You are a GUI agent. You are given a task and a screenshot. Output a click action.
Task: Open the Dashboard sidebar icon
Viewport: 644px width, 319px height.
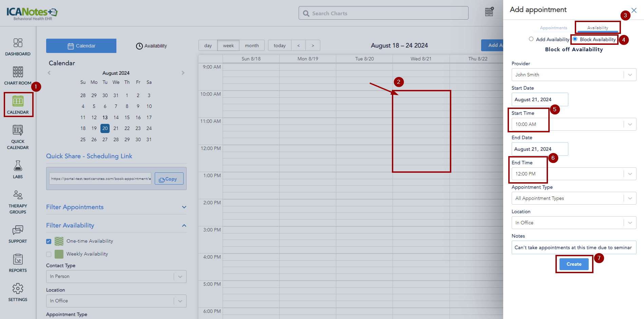[18, 46]
